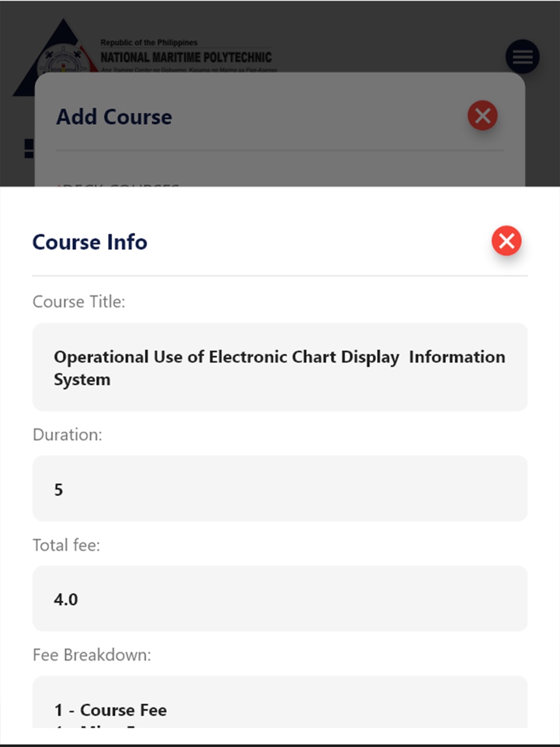Screen dimensions: 560x747
Task: Click the Duration label
Action: click(x=67, y=435)
